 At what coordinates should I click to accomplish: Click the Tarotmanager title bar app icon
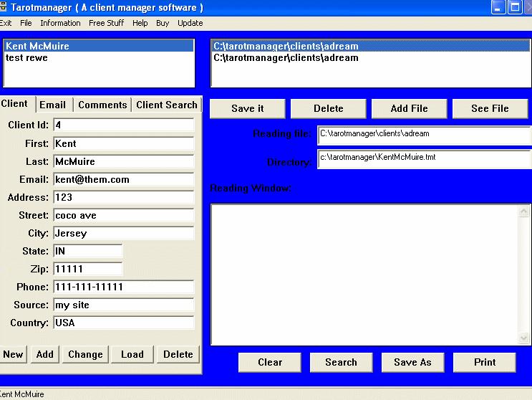pos(3,7)
